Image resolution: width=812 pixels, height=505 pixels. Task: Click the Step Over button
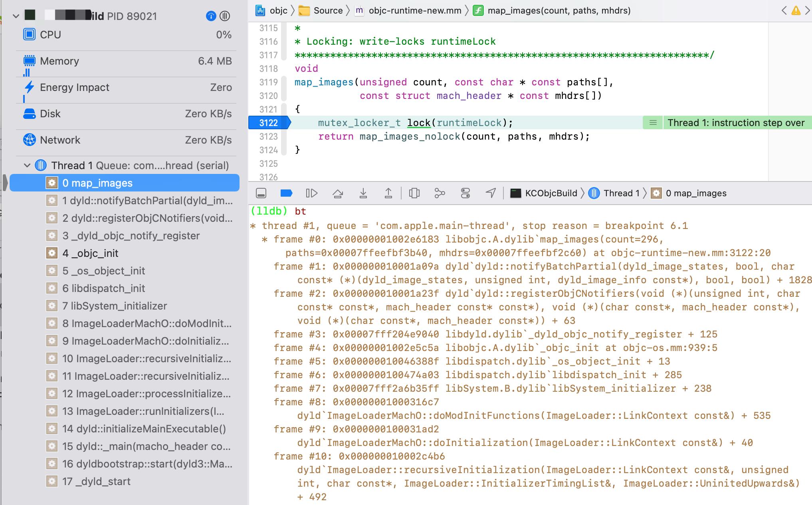[x=338, y=193]
